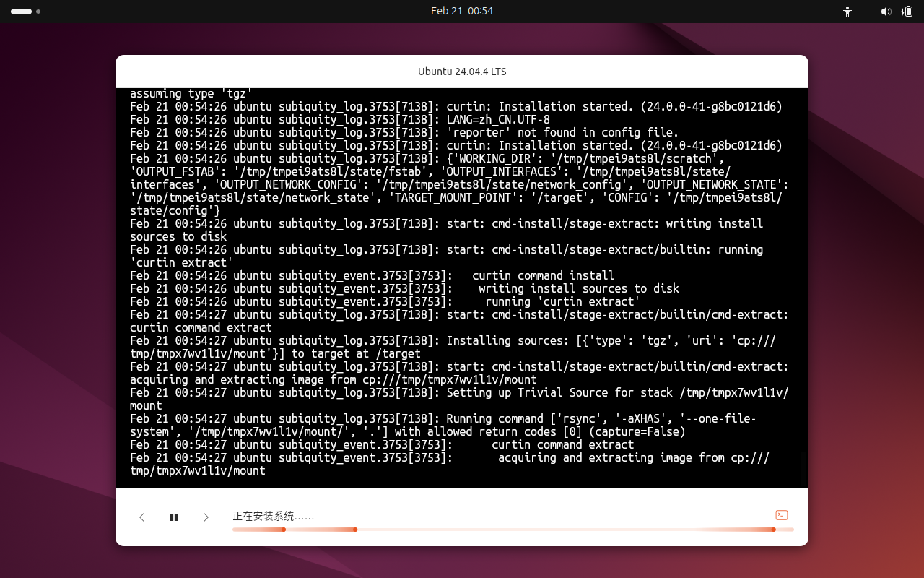
Task: Click the installation progress bar middle
Action: (513, 530)
